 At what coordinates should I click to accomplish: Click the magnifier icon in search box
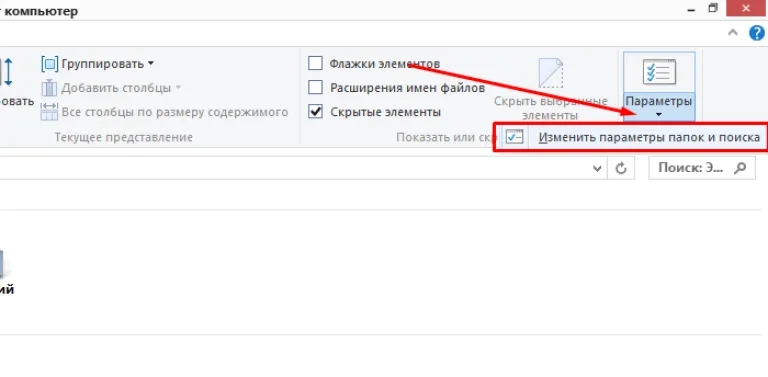740,168
